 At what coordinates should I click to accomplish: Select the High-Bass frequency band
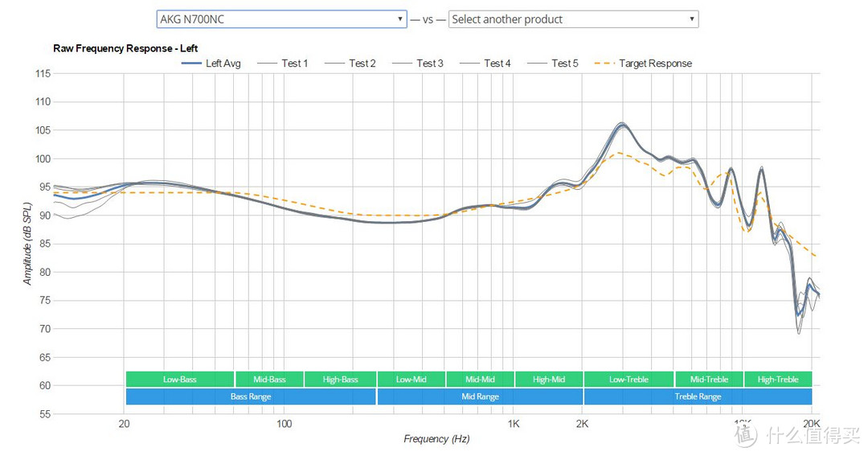point(340,379)
